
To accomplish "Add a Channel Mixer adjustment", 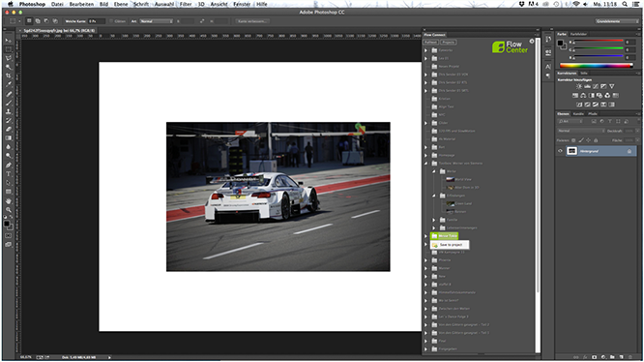I will (607, 95).
